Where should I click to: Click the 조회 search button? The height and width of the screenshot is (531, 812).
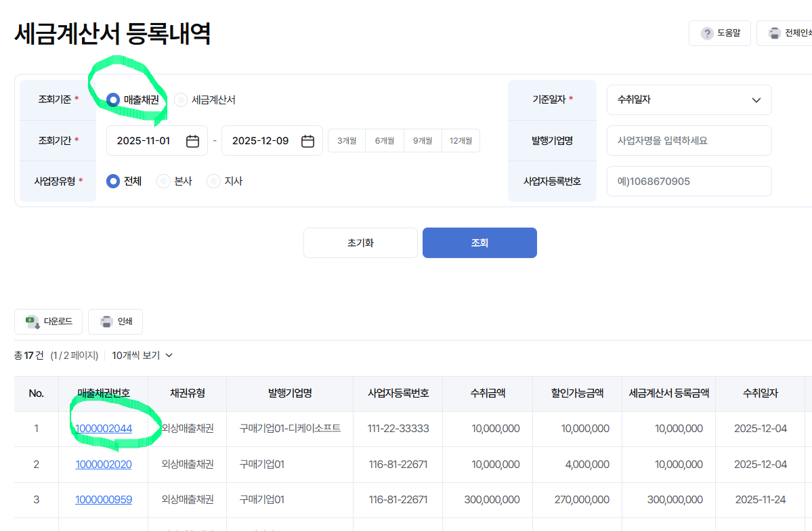click(479, 243)
